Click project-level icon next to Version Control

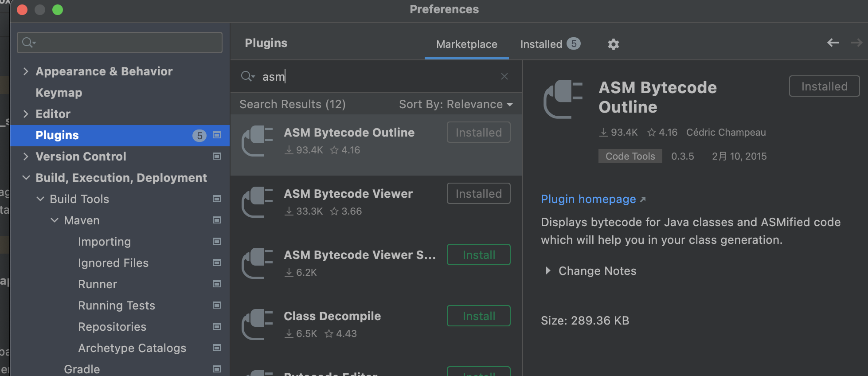(217, 156)
